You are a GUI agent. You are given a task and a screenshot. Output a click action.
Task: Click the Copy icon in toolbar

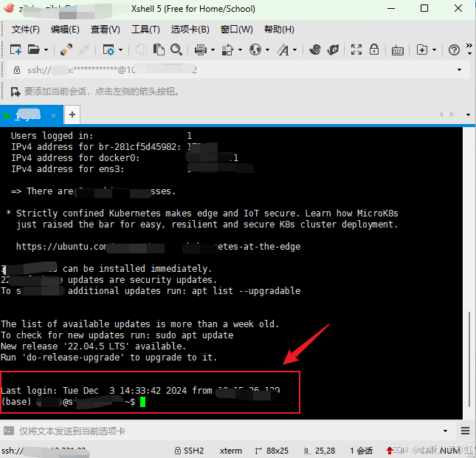pos(141,49)
